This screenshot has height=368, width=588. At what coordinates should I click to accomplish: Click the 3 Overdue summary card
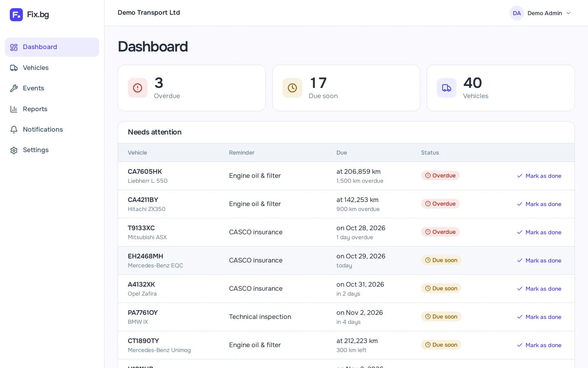192,88
